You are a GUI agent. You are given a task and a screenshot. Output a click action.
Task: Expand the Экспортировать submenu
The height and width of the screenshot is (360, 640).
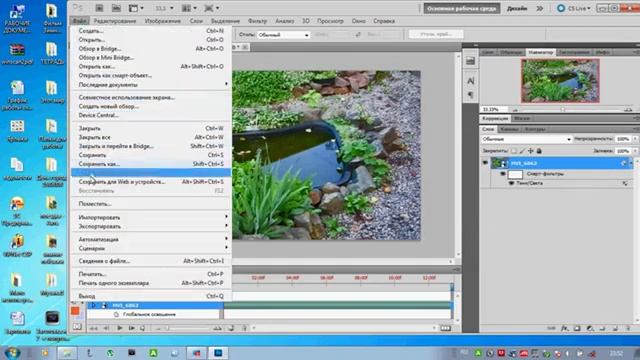click(x=226, y=226)
